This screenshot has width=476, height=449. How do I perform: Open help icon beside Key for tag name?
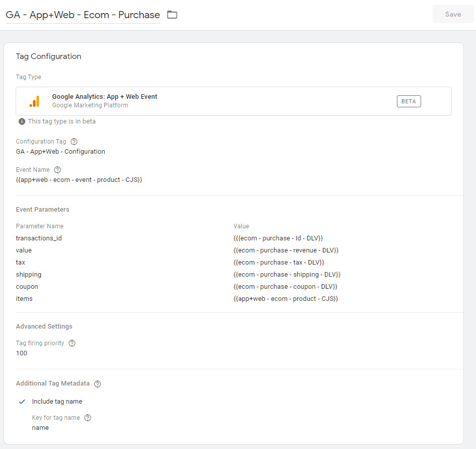point(88,418)
